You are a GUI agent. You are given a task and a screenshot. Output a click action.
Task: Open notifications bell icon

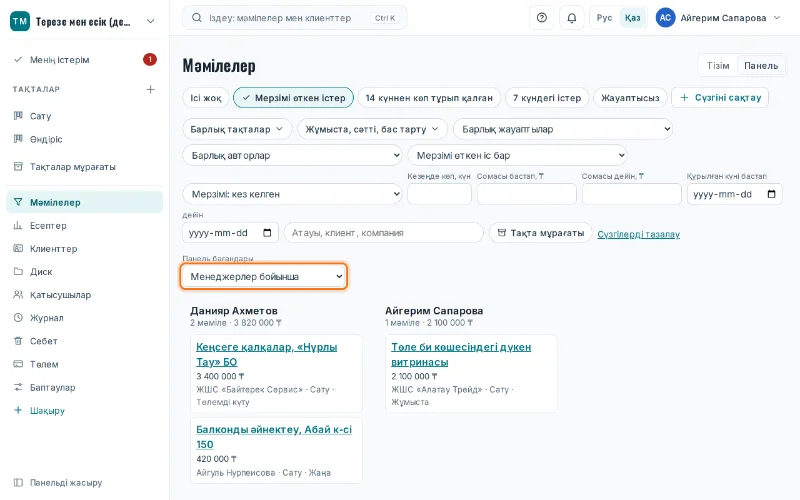(x=571, y=18)
